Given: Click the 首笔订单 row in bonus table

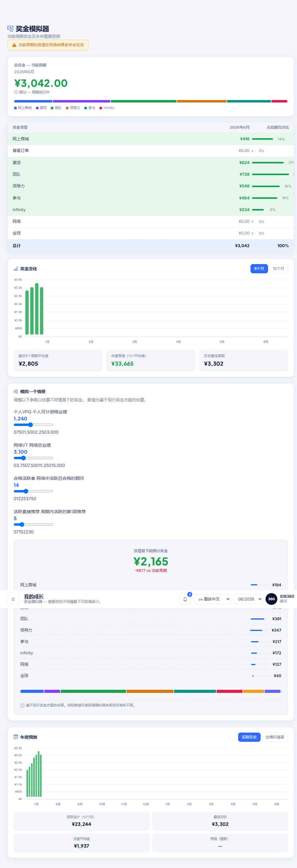Looking at the screenshot, I should tap(151, 151).
